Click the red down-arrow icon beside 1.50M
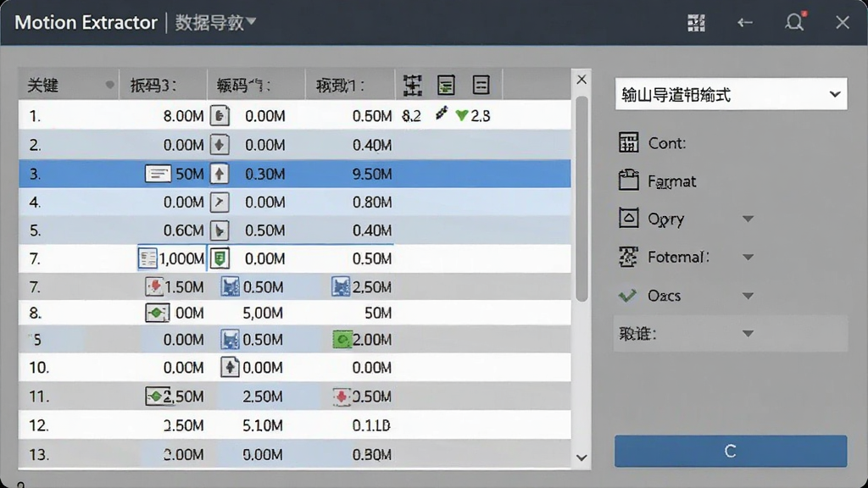Viewport: 868px width, 488px height. tap(154, 286)
